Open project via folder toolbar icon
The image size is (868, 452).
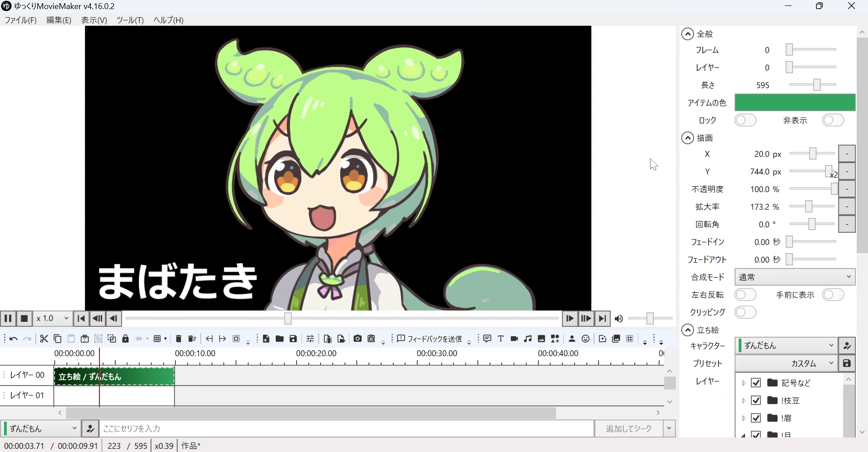[x=279, y=339]
